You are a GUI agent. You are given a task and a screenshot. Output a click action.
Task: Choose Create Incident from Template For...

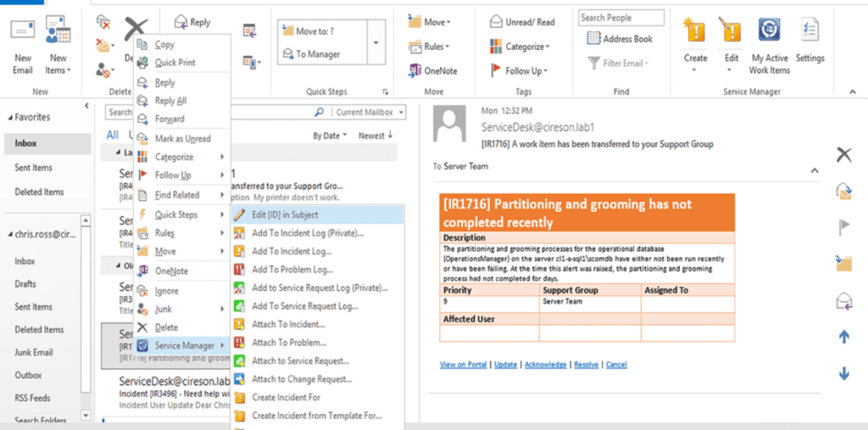point(318,416)
